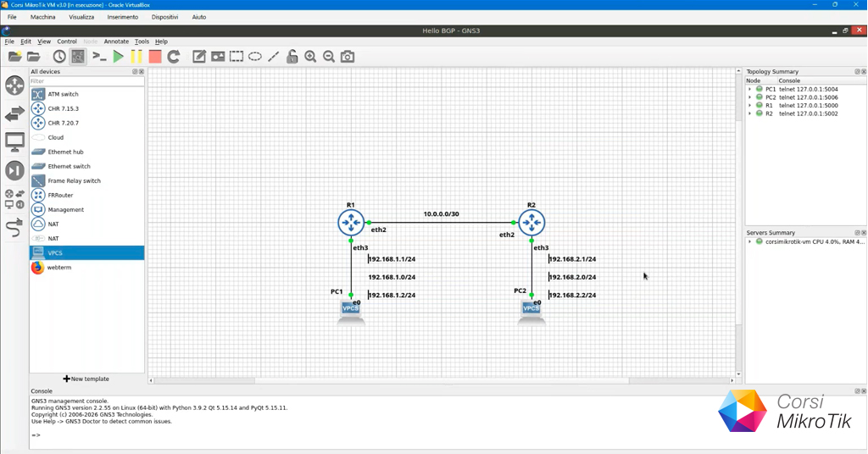This screenshot has width=868, height=454.
Task: Browse routers in the device sidebar
Action: pyautogui.click(x=15, y=86)
